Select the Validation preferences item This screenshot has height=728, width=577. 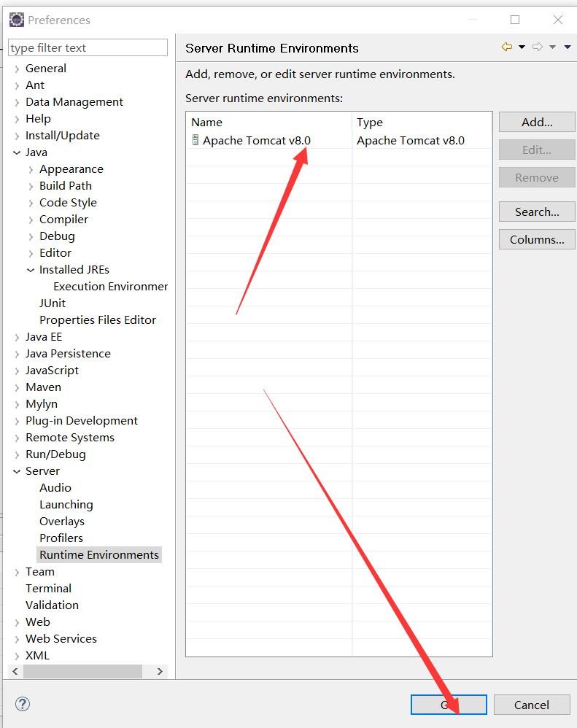pos(52,605)
